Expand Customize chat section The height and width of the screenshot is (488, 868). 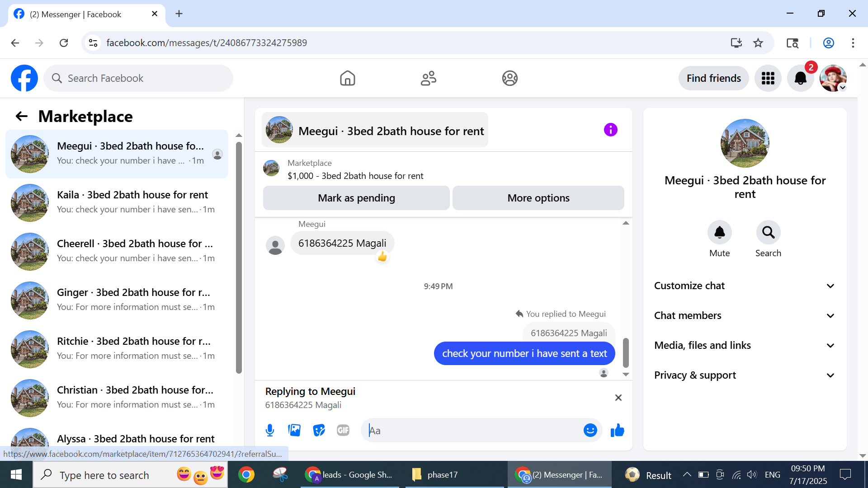(745, 286)
